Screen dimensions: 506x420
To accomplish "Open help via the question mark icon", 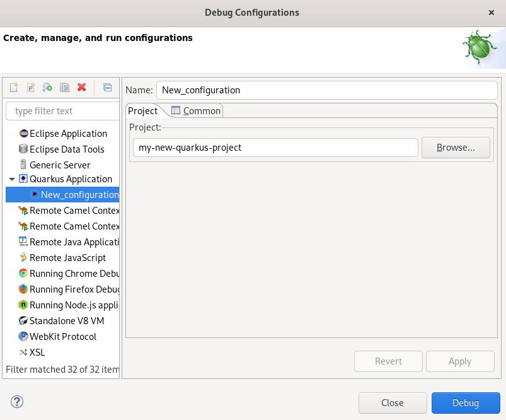I will pos(16,402).
